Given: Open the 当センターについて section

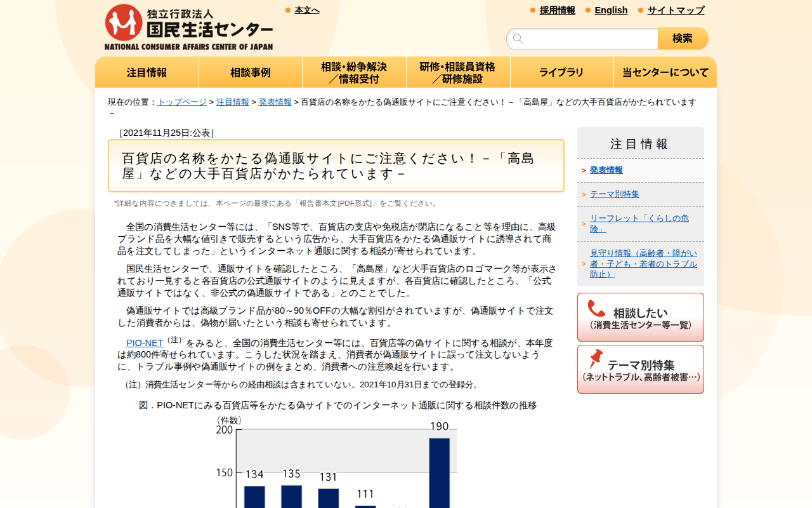Looking at the screenshot, I should (665, 72).
